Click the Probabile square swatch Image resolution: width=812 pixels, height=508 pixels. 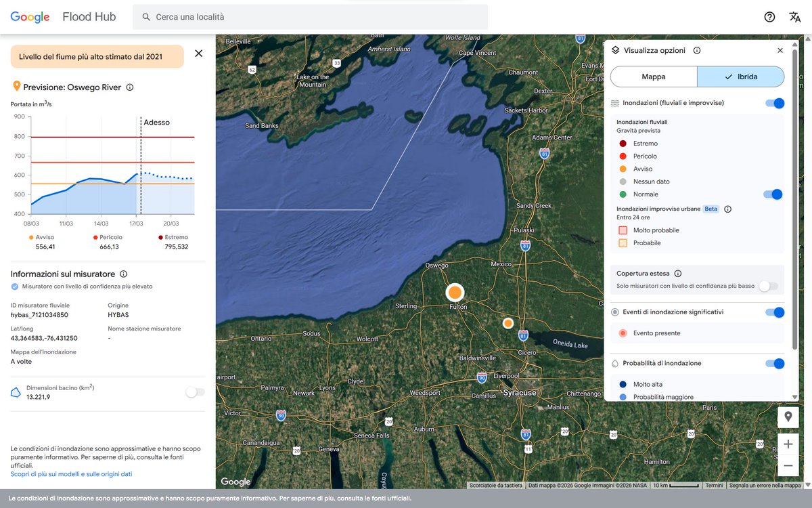click(x=623, y=242)
